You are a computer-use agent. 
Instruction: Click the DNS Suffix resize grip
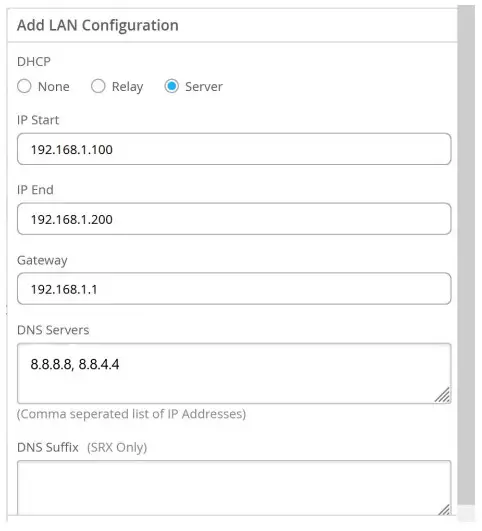point(444,509)
